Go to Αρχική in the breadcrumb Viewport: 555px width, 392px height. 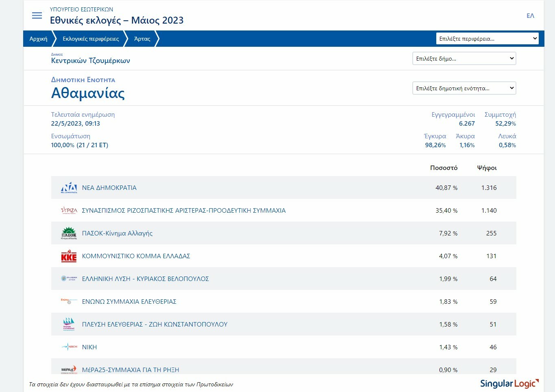(x=38, y=39)
